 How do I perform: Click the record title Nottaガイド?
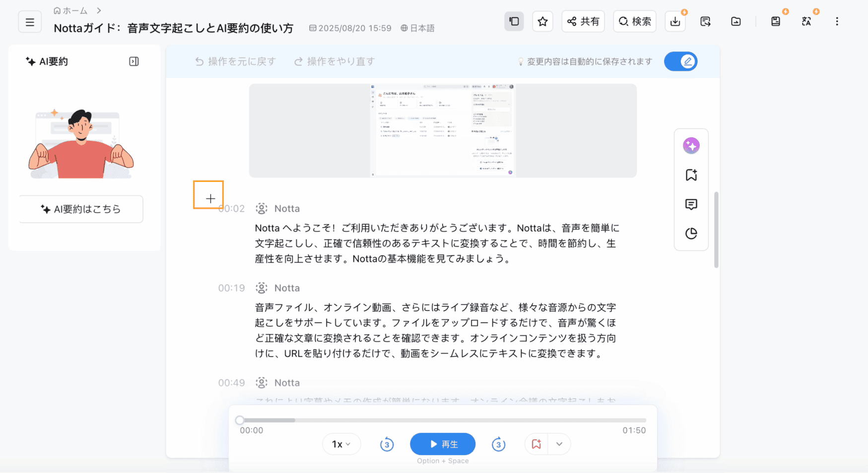pyautogui.click(x=174, y=28)
